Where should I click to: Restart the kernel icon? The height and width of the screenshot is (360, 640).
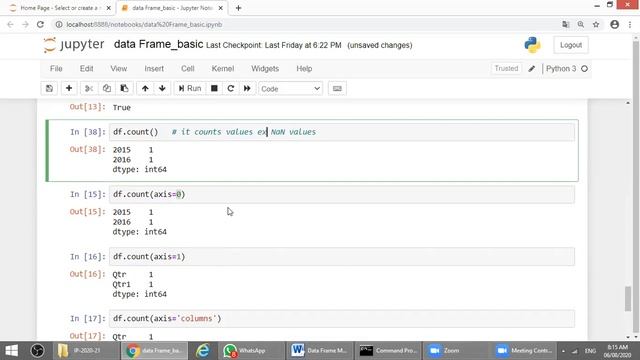pyautogui.click(x=231, y=89)
